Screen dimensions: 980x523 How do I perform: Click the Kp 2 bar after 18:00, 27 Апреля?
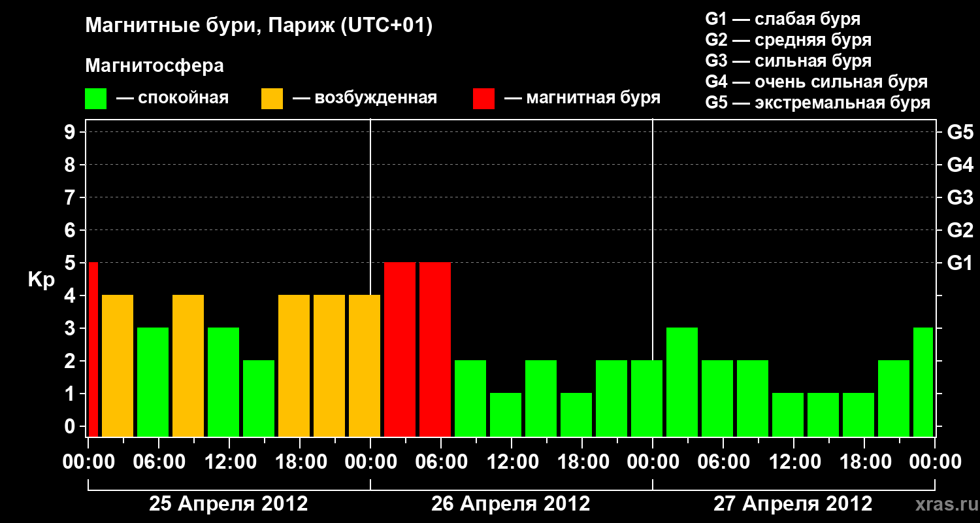(894, 398)
